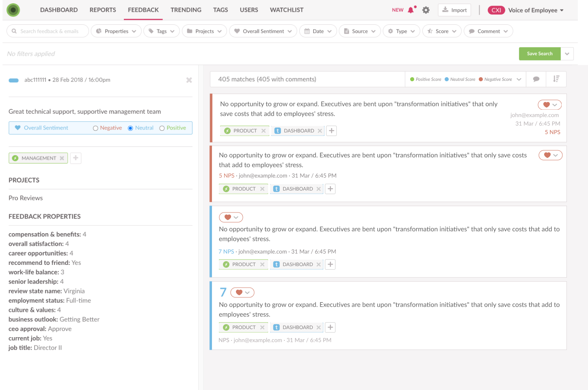
Task: Go to the Dashboard tab
Action: pos(59,10)
